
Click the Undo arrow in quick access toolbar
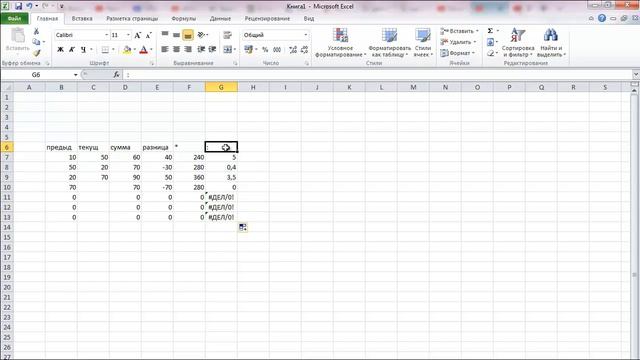29,6
